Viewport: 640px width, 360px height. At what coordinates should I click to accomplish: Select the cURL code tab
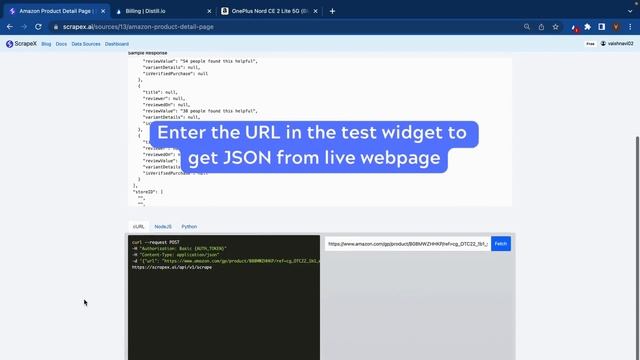[x=138, y=227]
